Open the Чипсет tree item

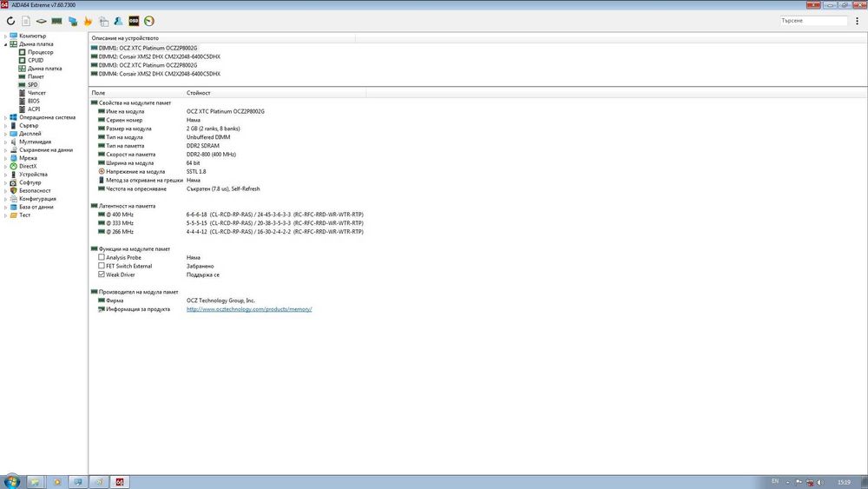point(36,93)
